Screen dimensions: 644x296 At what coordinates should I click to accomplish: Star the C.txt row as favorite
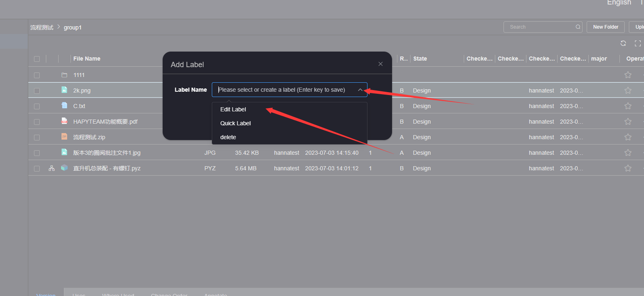click(x=628, y=106)
